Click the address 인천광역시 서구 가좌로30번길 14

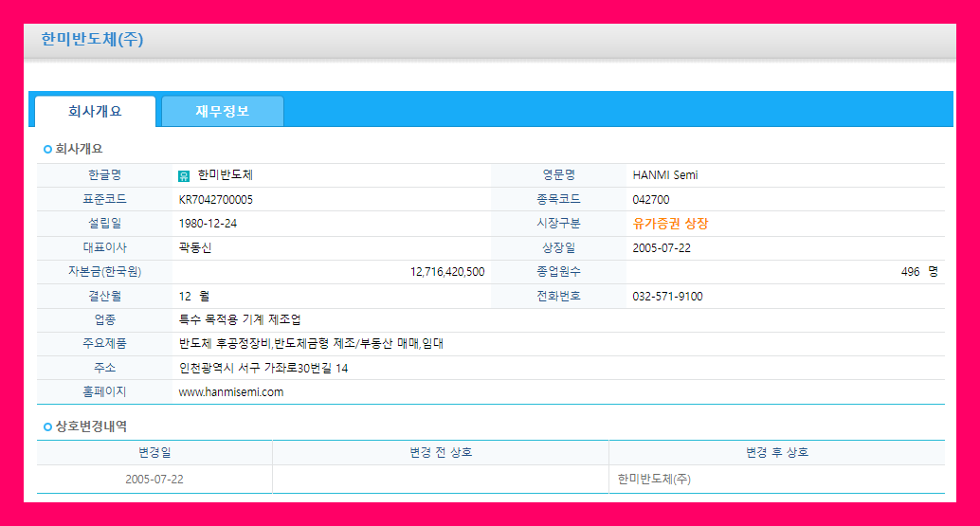pos(263,368)
